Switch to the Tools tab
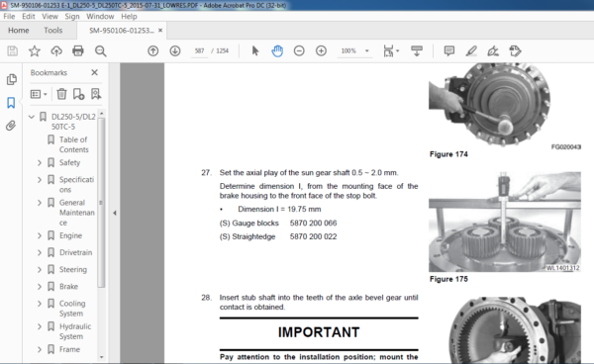The height and width of the screenshot is (364, 594). click(x=53, y=31)
